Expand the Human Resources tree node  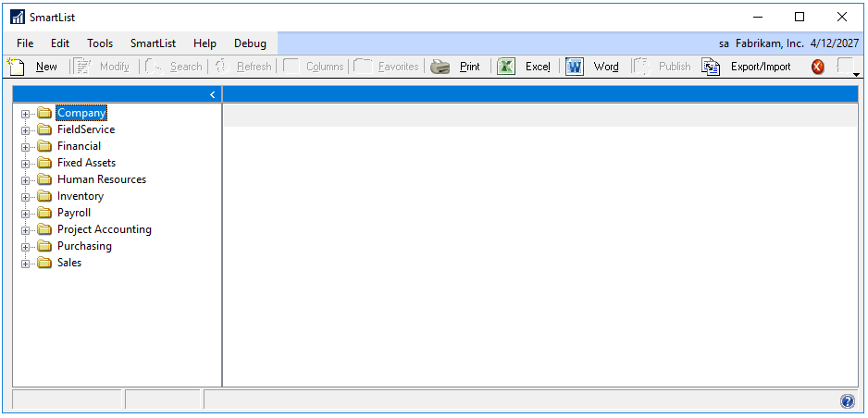25,181
